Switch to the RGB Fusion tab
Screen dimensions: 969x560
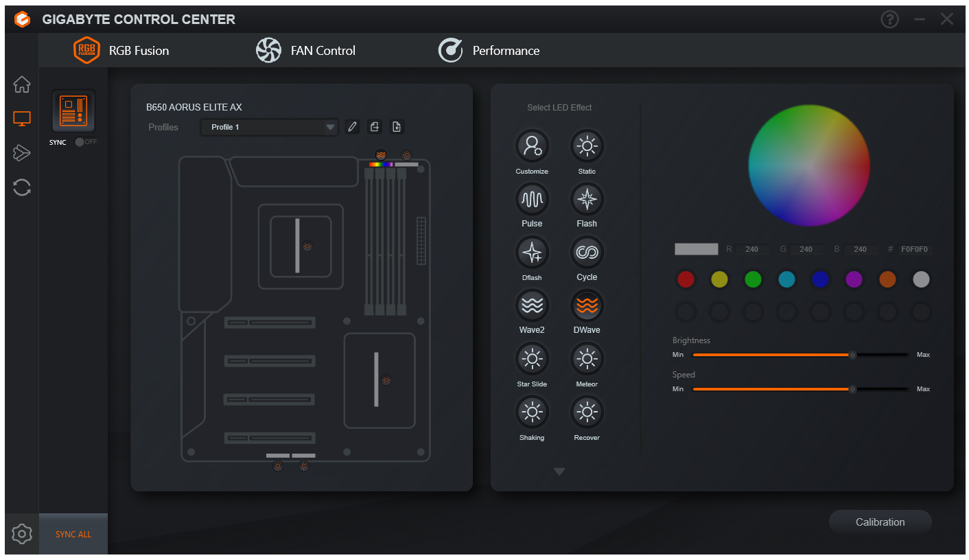click(121, 50)
